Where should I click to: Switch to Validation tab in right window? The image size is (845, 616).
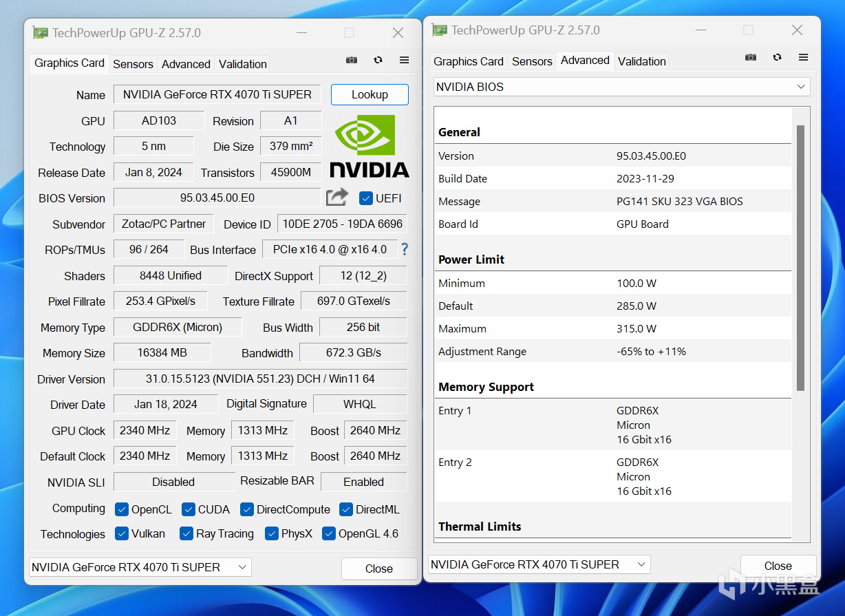(x=642, y=61)
